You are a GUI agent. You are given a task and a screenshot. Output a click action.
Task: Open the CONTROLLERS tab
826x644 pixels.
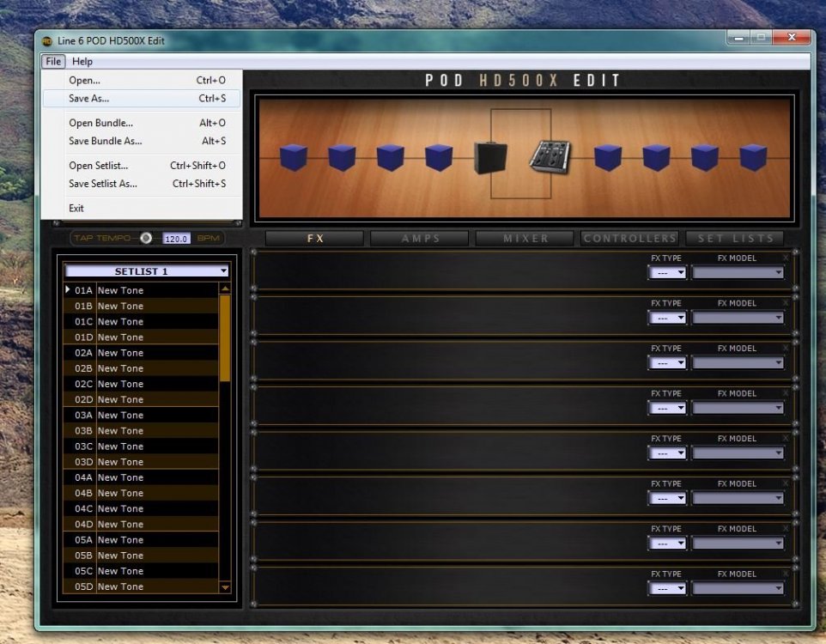point(629,239)
